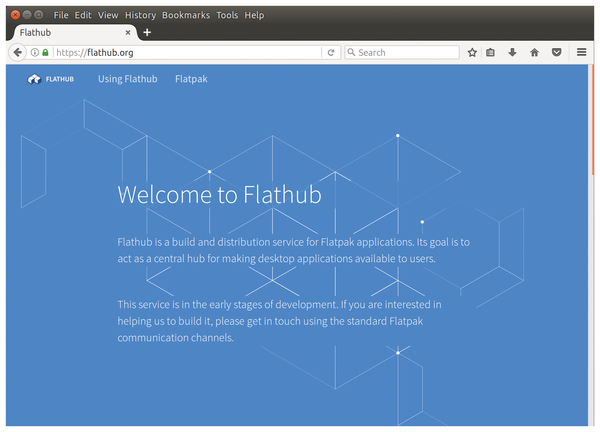Open the Bookmarks menu
Image resolution: width=600 pixels, height=432 pixels.
[x=186, y=15]
